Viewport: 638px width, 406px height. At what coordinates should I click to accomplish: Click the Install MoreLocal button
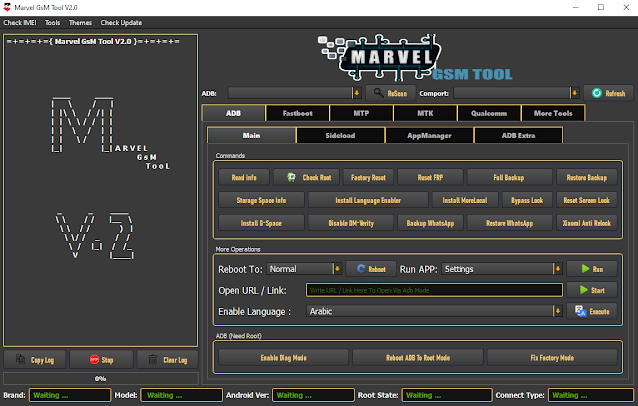(x=465, y=200)
